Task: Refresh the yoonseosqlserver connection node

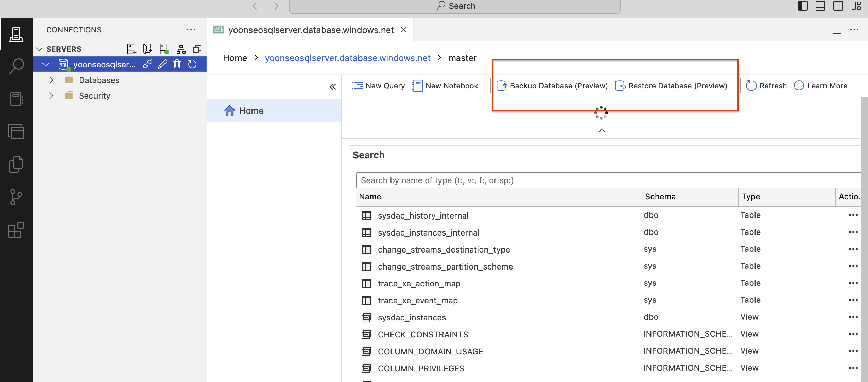Action: [x=192, y=64]
